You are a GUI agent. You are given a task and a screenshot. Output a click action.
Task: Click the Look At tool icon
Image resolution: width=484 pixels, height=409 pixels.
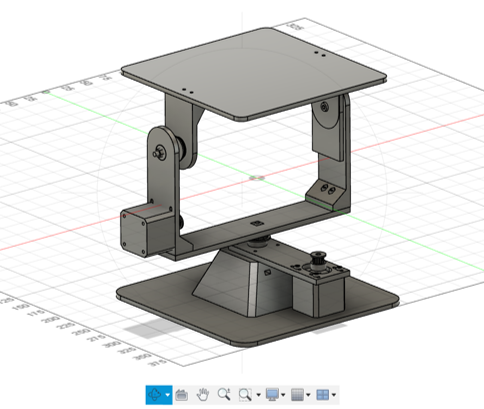182,395
